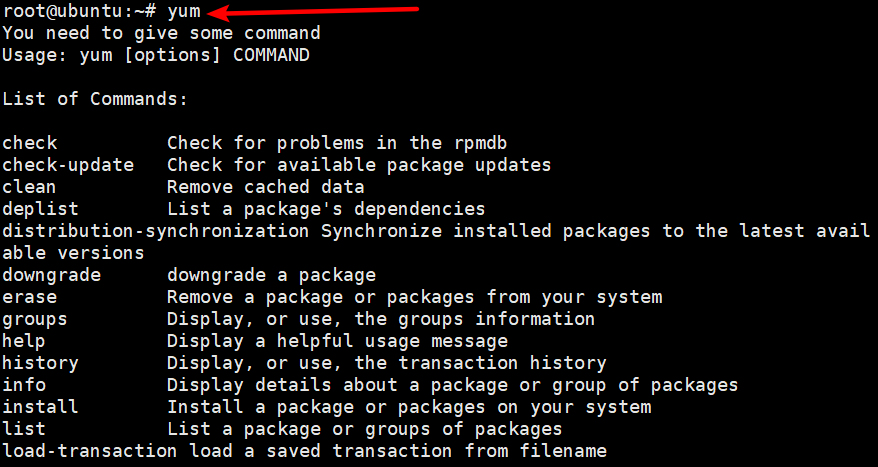Select the 'erase' command entry
Image resolution: width=878 pixels, height=467 pixels.
point(29,297)
